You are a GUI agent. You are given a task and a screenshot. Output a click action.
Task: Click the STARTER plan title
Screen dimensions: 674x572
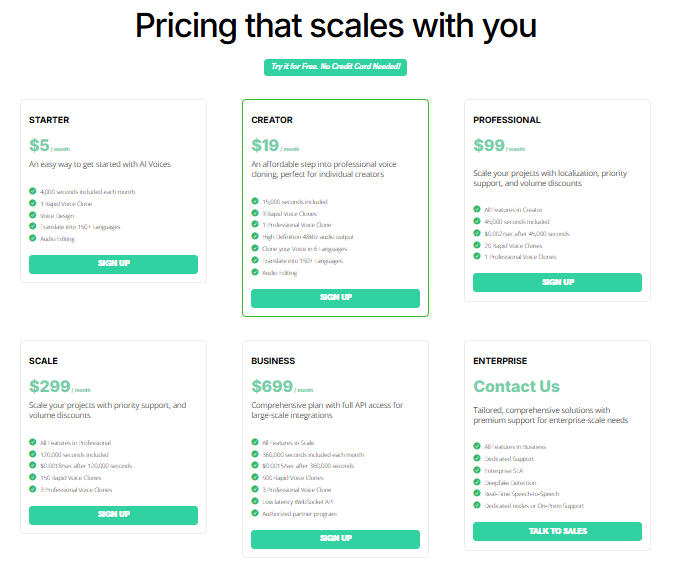point(49,120)
